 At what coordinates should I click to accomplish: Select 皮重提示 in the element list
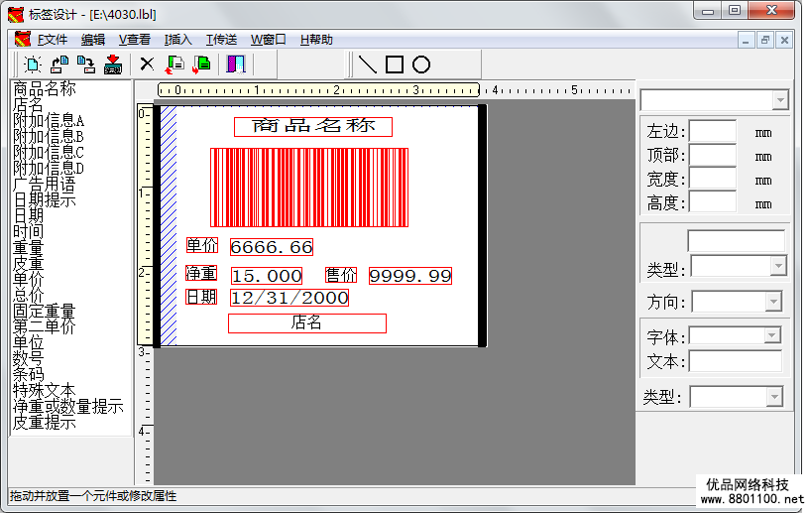pos(45,423)
